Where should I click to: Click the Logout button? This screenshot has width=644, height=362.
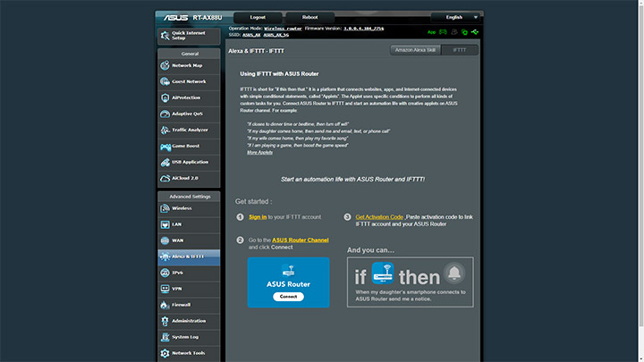[x=258, y=17]
